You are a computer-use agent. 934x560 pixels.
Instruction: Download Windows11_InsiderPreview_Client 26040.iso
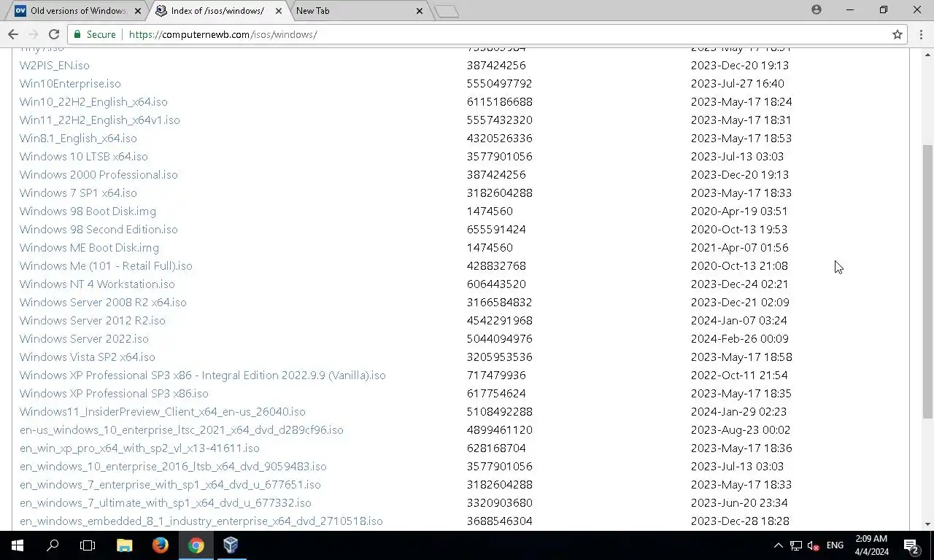click(x=163, y=411)
